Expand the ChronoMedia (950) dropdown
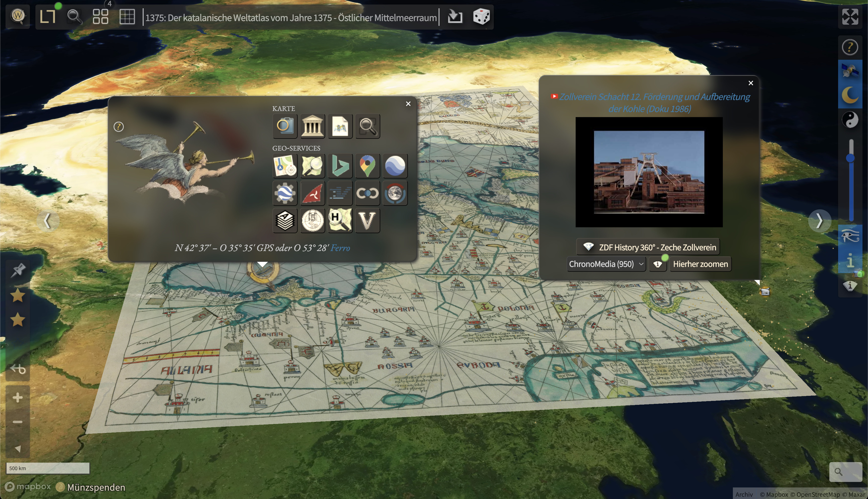The width and height of the screenshot is (868, 499). tap(606, 264)
